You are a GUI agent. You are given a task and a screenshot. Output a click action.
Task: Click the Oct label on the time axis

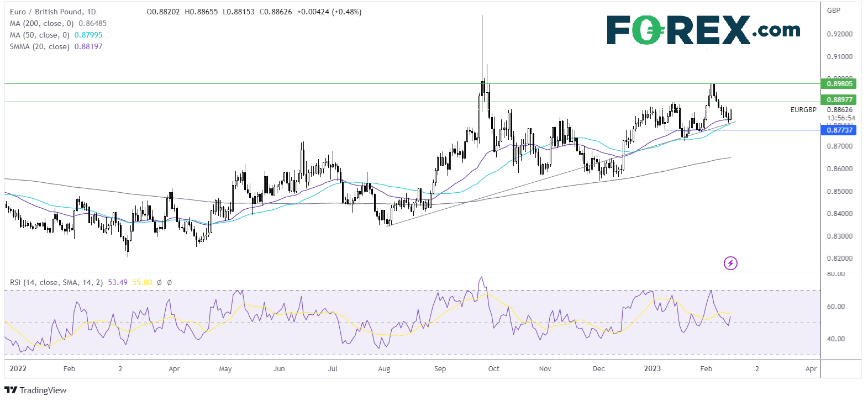tap(493, 368)
